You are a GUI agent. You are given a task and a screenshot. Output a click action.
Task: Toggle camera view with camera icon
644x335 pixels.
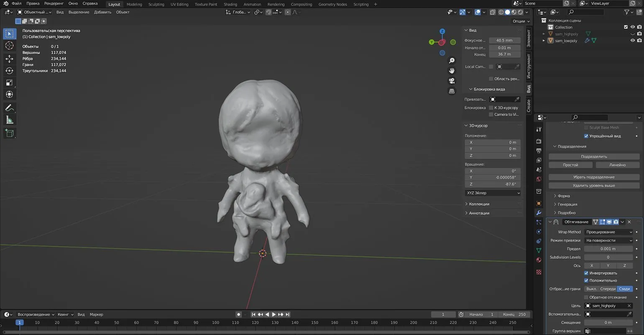coord(452,81)
